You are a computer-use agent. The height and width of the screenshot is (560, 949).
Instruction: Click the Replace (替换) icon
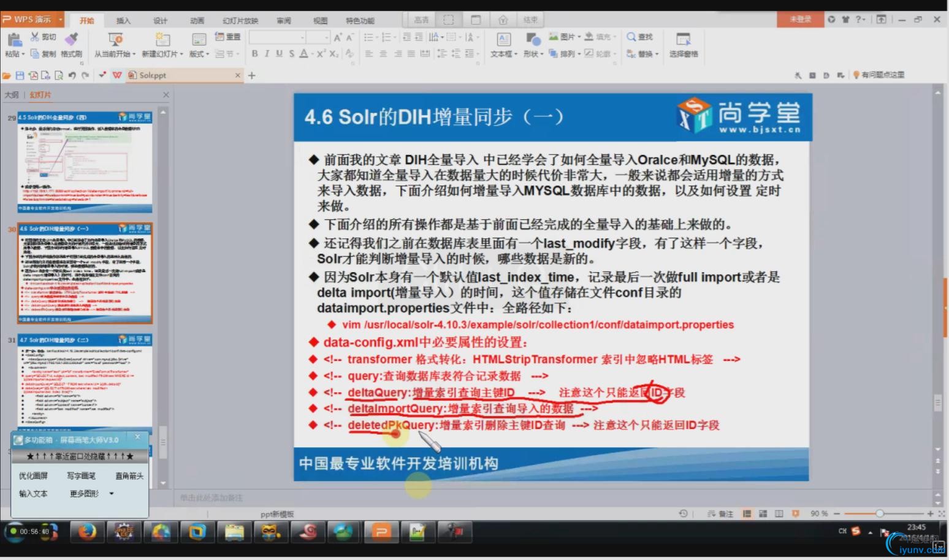coord(631,54)
